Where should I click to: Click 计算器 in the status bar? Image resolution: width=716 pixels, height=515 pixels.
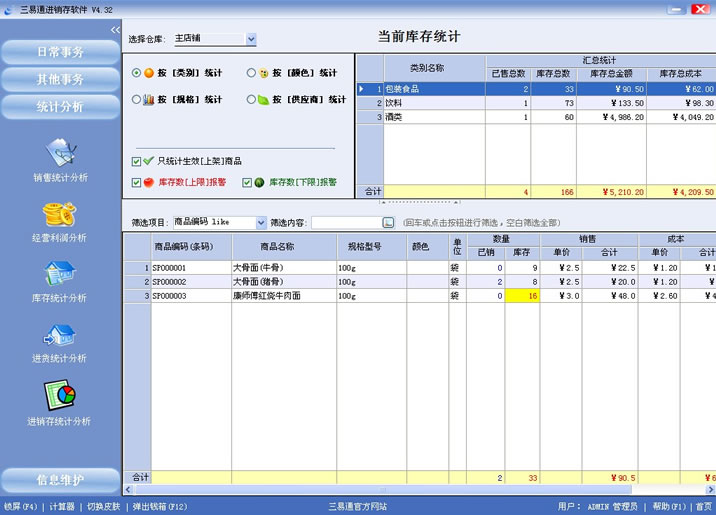[62, 506]
